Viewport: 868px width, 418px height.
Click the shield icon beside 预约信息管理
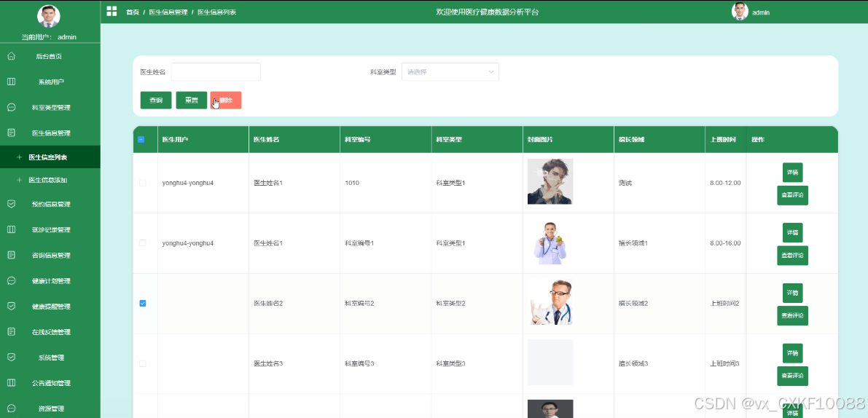[11, 204]
